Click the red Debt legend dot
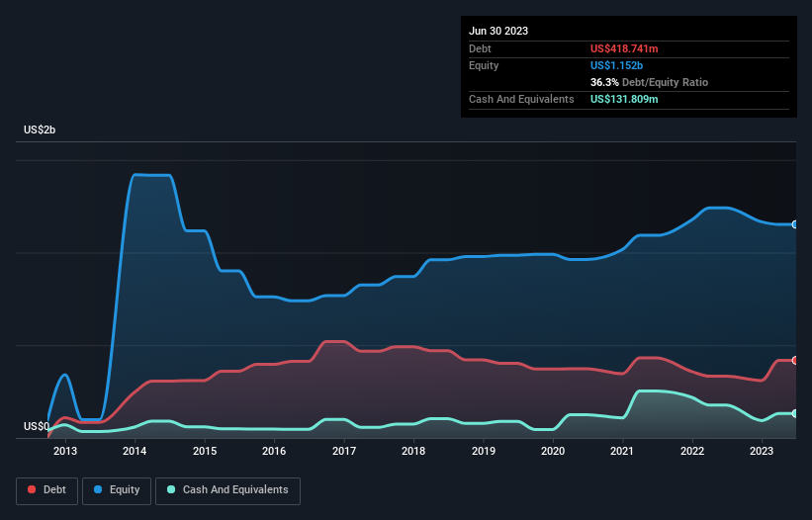Image resolution: width=812 pixels, height=520 pixels. click(32, 489)
